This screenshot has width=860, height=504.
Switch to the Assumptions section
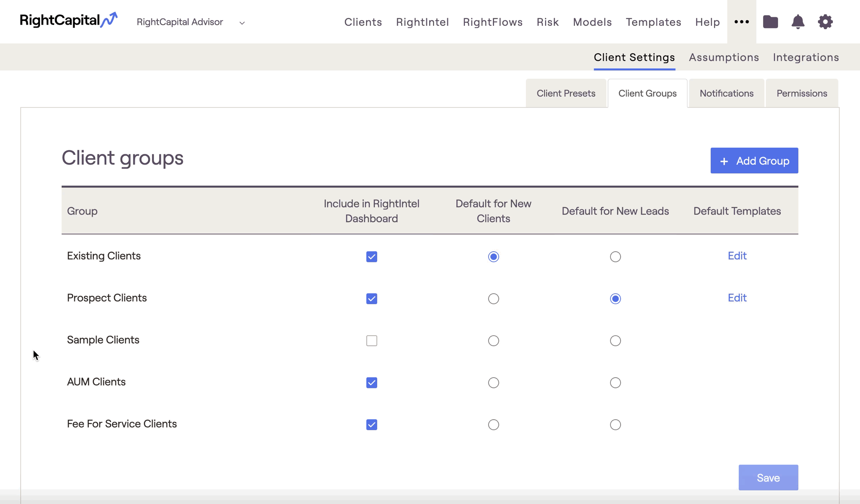pyautogui.click(x=724, y=57)
